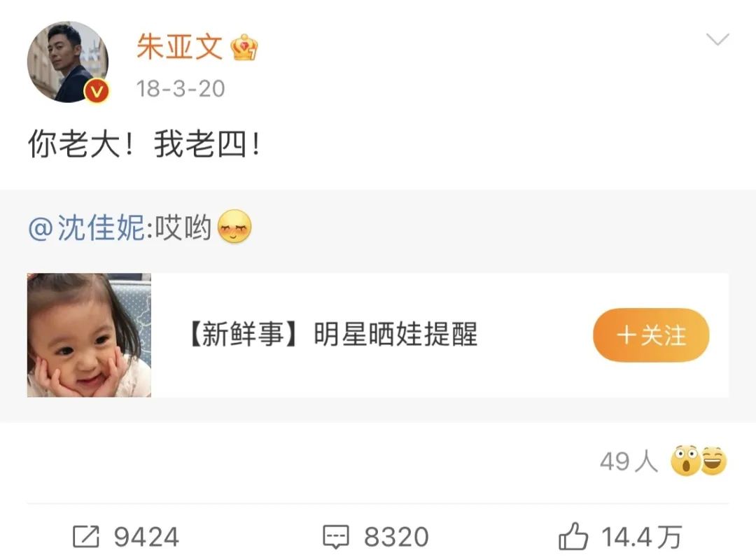Tap the comment bubble icon

pyautogui.click(x=335, y=537)
